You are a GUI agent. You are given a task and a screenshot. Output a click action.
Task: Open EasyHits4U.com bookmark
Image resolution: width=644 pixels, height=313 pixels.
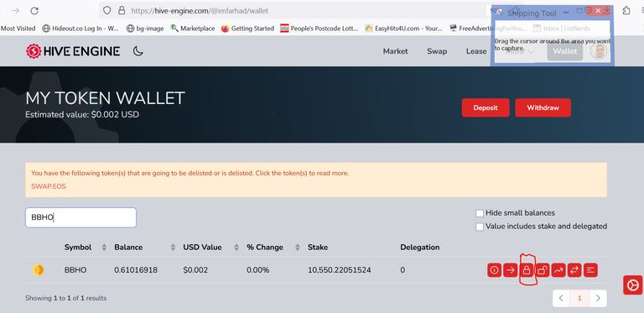coord(403,29)
